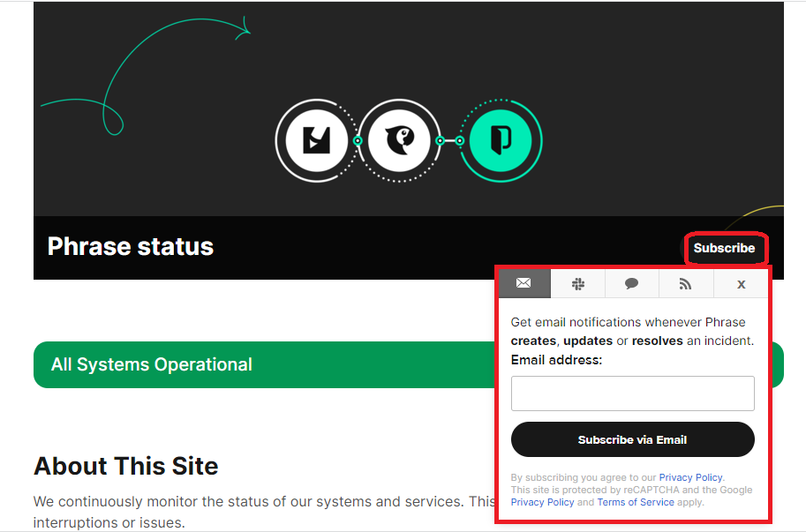Click the About This Site heading
The width and height of the screenshot is (806, 532).
(x=125, y=466)
